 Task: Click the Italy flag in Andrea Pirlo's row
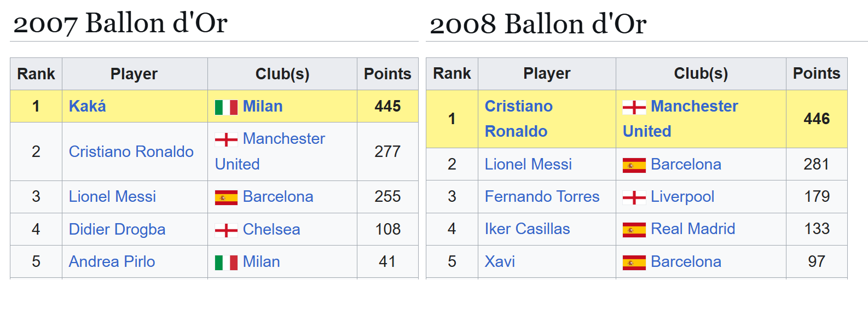[x=226, y=263]
